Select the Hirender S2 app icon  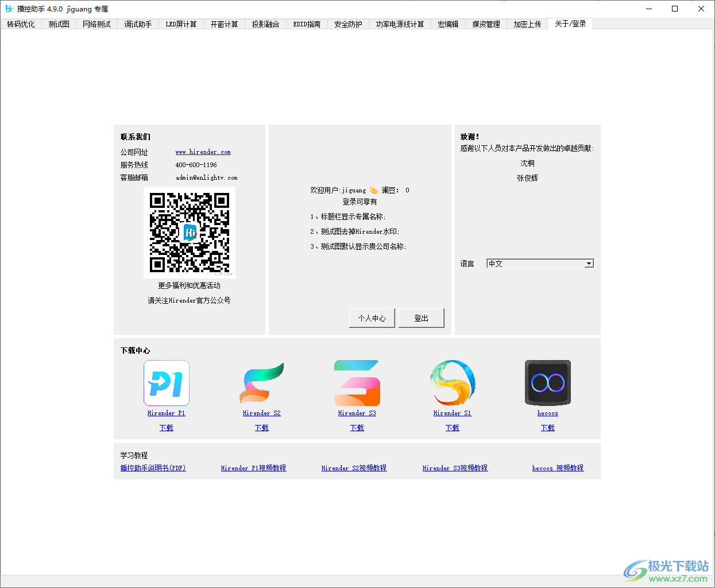click(x=261, y=383)
